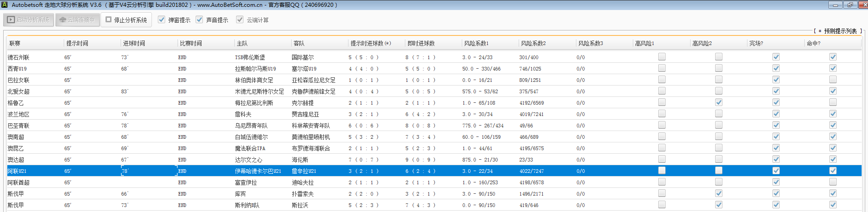Sort by the 命中? column header
Screen dimensions: 868x212
point(813,43)
